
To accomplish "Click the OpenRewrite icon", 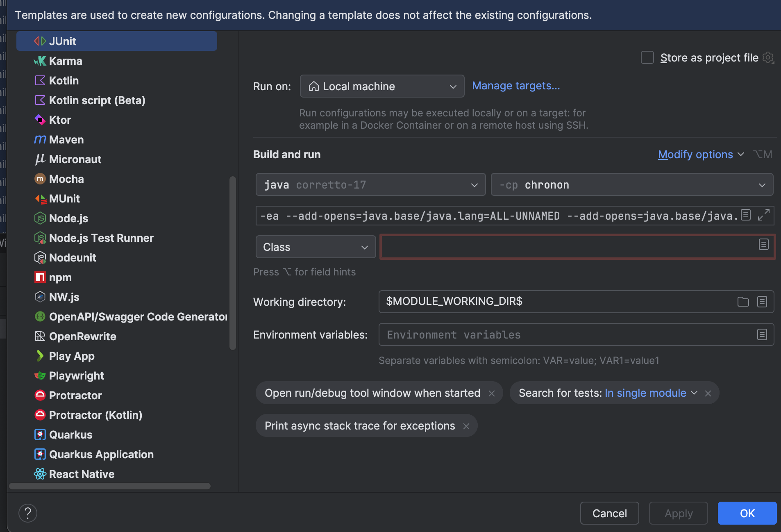I will [x=40, y=336].
